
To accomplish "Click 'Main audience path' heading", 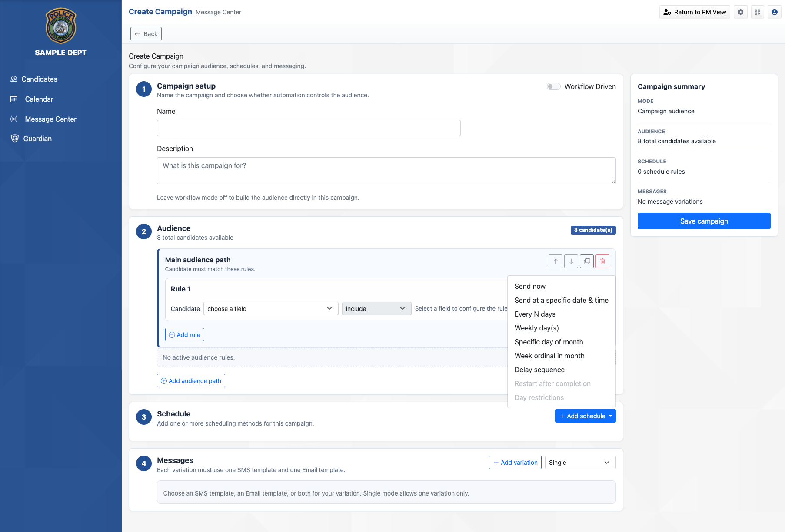I will pyautogui.click(x=198, y=260).
